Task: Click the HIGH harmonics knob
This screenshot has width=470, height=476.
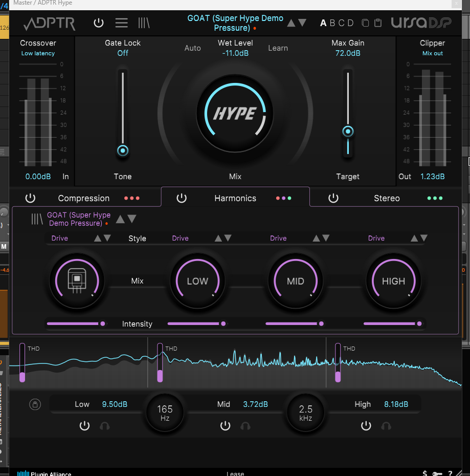Action: [393, 281]
